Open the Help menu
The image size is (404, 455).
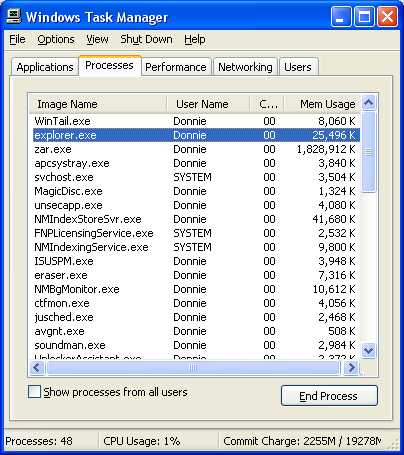click(195, 39)
